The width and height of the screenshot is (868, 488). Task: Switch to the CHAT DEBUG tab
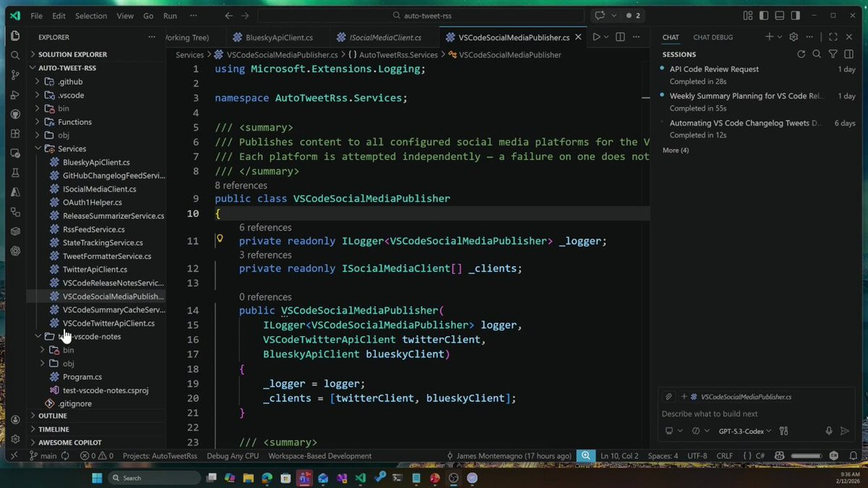[x=712, y=37]
